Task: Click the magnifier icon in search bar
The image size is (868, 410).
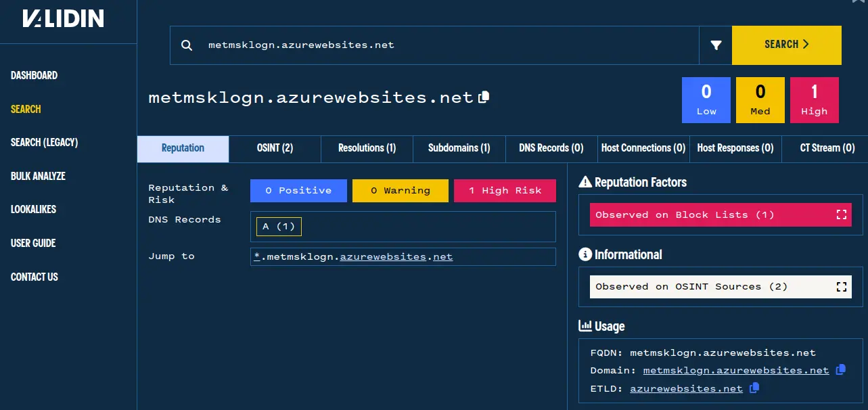Action: click(187, 45)
